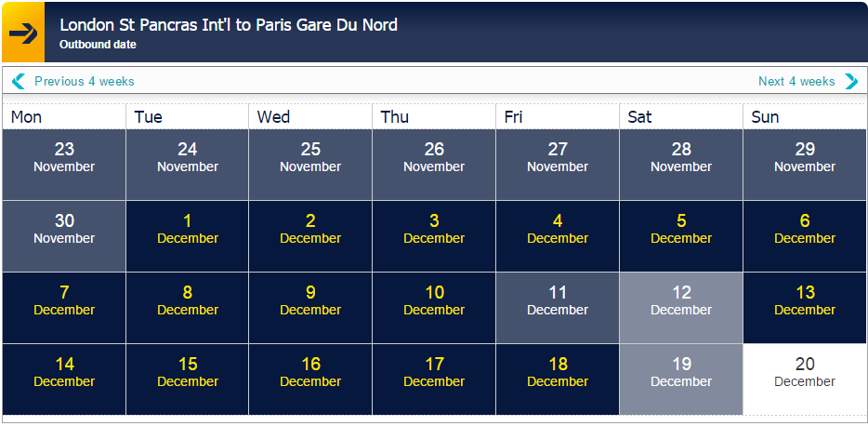This screenshot has width=868, height=426.
Task: Click the yellow outbound arrow icon
Action: (x=23, y=33)
